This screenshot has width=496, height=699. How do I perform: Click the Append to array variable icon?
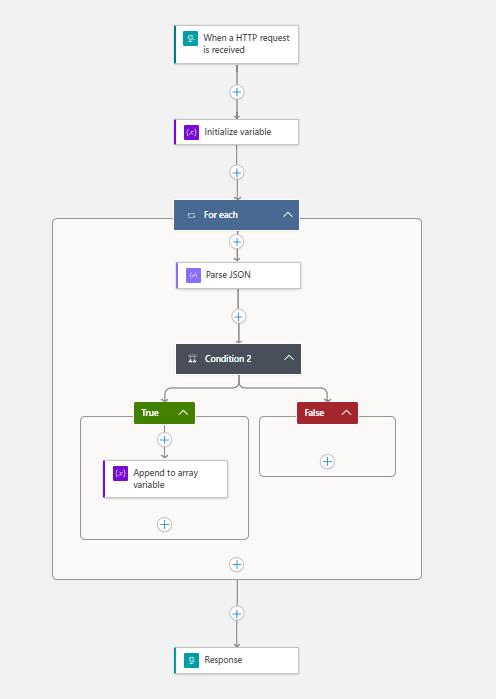pos(121,473)
